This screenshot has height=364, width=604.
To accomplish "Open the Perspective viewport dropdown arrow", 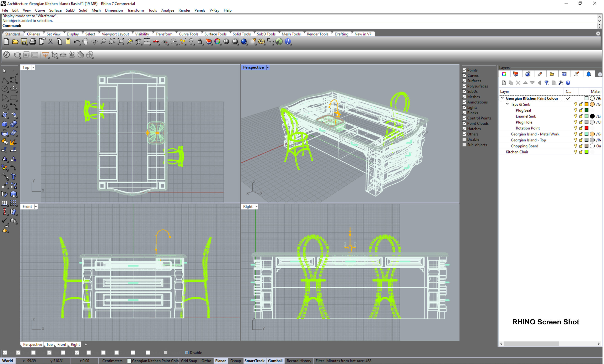I will pyautogui.click(x=268, y=67).
